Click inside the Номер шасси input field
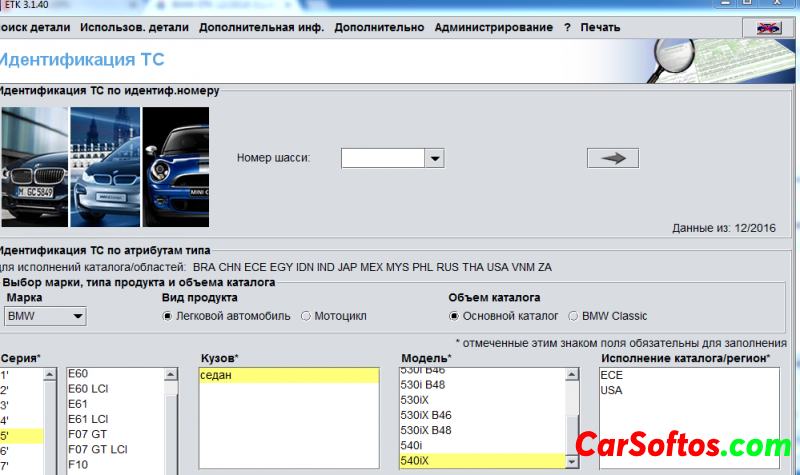 click(x=382, y=158)
